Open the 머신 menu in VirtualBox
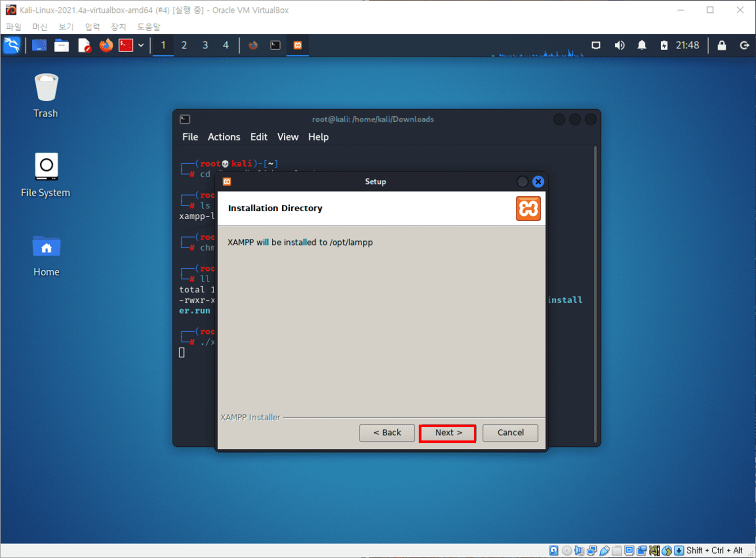The height and width of the screenshot is (558, 756). [39, 27]
